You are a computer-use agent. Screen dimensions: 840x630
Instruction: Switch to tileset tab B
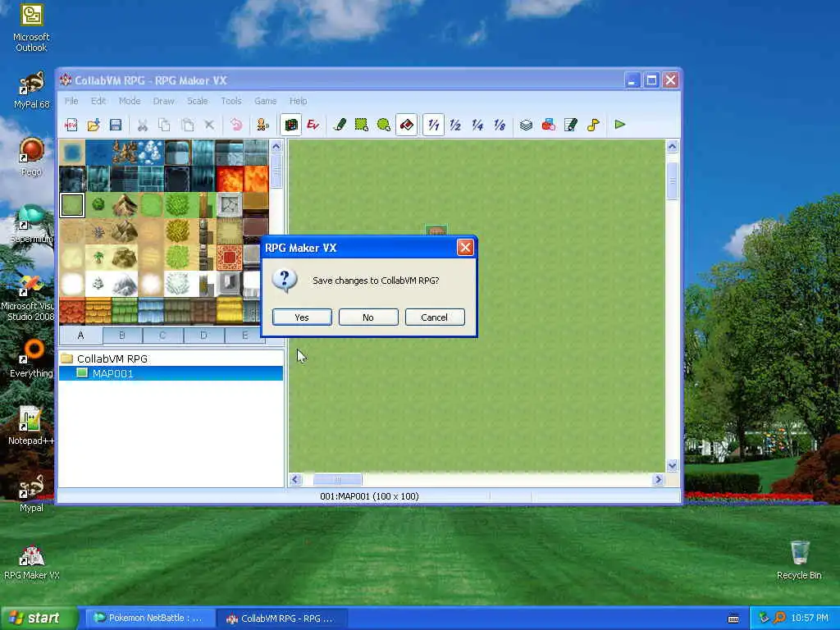point(122,336)
